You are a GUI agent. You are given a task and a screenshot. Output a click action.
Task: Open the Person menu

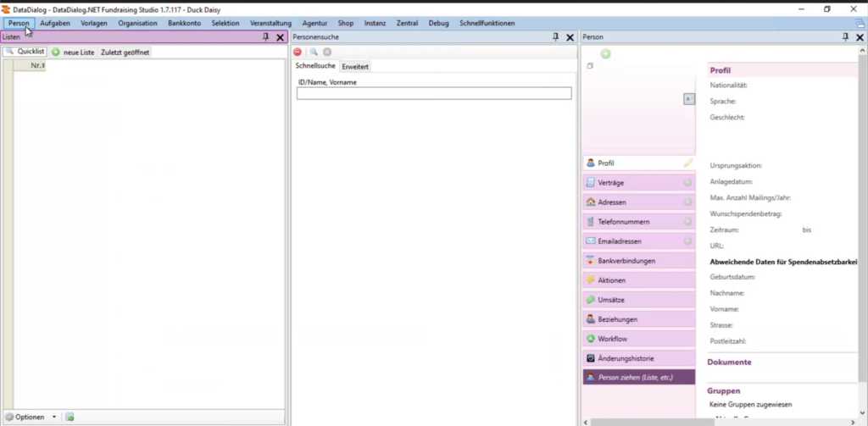(19, 23)
